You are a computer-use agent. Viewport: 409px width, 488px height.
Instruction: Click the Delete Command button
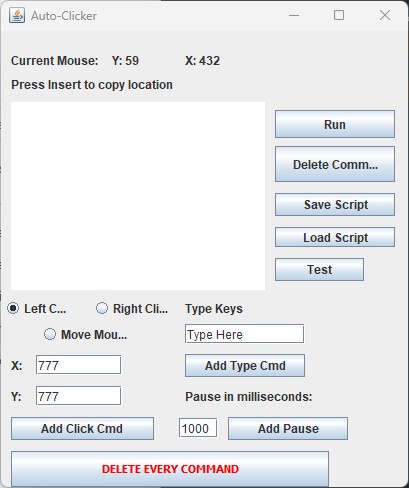point(335,164)
